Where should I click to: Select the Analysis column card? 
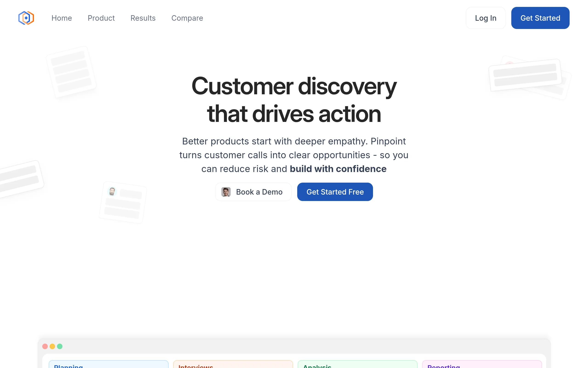(x=357, y=364)
